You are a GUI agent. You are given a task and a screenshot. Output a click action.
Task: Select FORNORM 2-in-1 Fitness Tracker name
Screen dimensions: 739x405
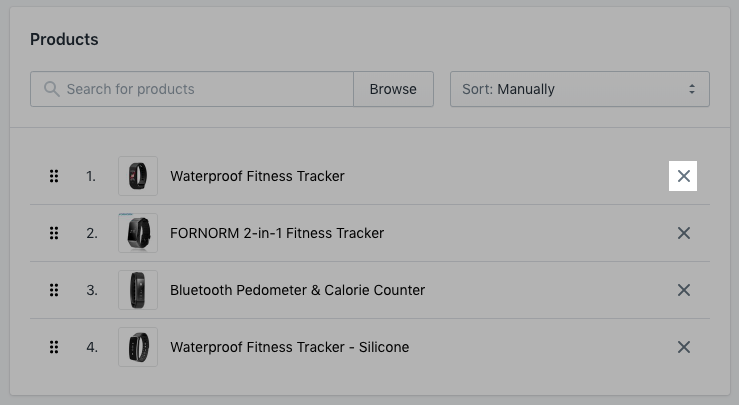coord(277,233)
